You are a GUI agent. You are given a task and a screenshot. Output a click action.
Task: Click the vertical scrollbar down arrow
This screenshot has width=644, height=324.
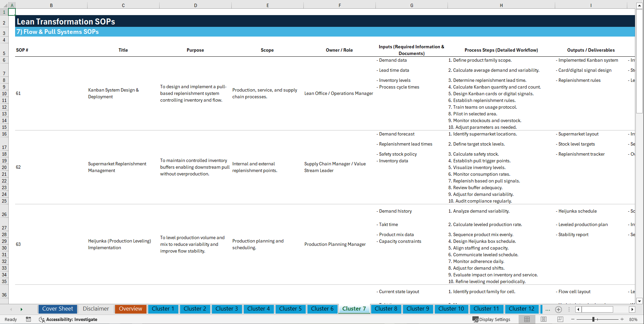[x=640, y=301]
